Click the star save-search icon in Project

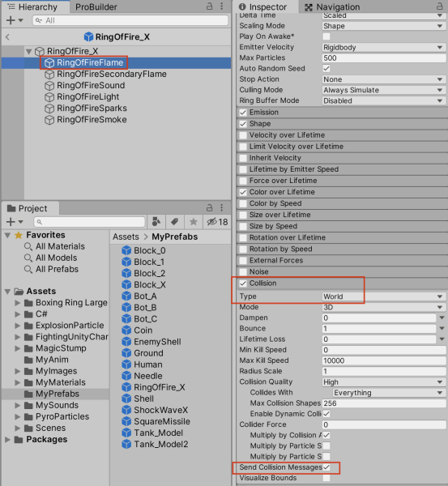(x=194, y=222)
